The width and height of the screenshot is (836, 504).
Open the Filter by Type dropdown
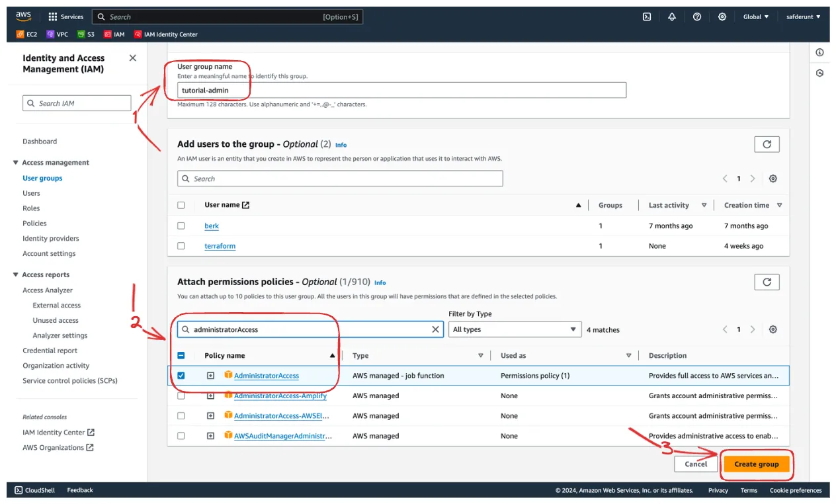click(515, 329)
